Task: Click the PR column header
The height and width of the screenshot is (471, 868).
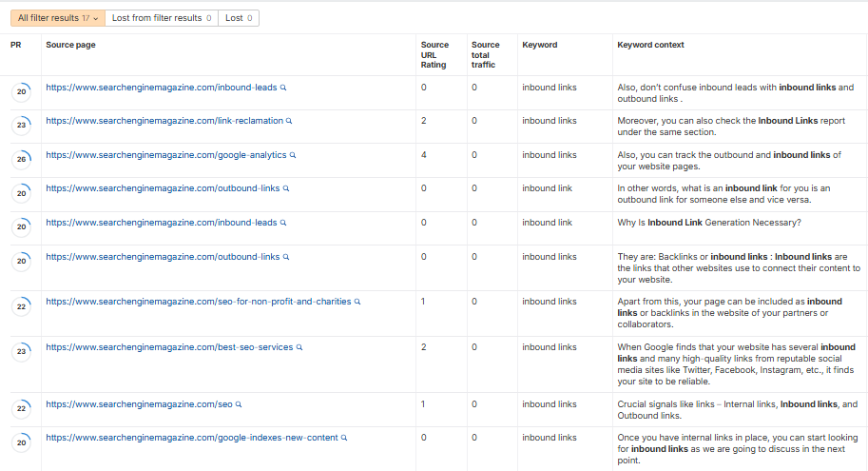Action: (x=15, y=46)
